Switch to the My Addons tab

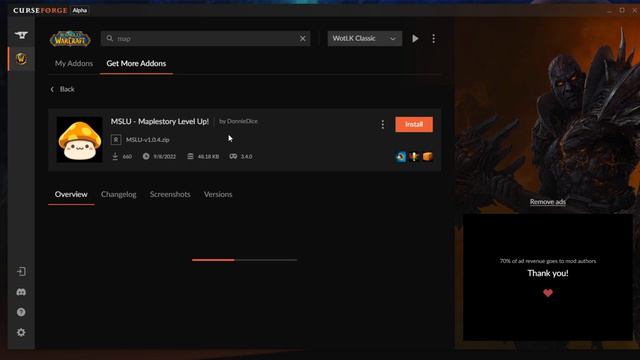point(74,63)
